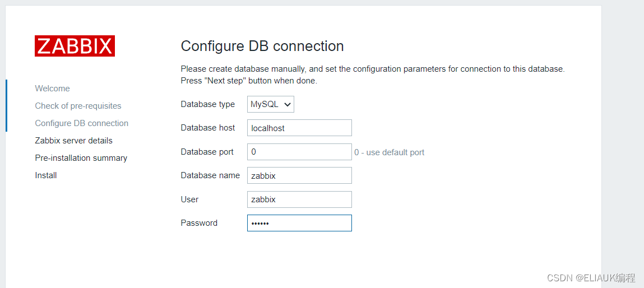The image size is (644, 288).
Task: Click the "Password" label text
Action: 199,223
